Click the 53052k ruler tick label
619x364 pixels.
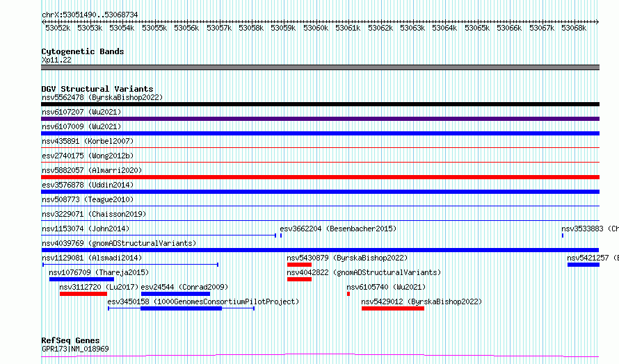[58, 28]
